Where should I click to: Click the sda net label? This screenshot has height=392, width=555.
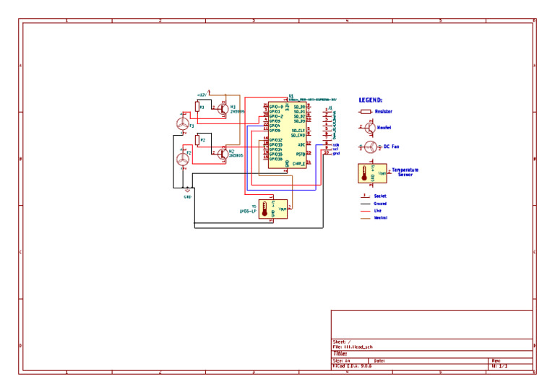pos(336,144)
